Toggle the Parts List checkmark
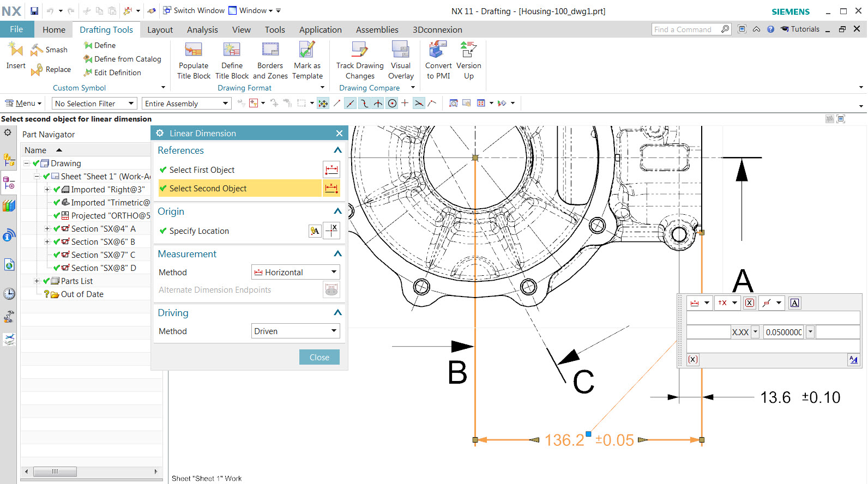 (x=46, y=281)
